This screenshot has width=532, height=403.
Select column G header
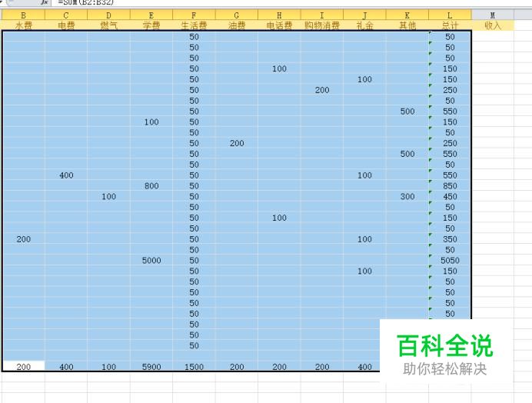pyautogui.click(x=237, y=15)
